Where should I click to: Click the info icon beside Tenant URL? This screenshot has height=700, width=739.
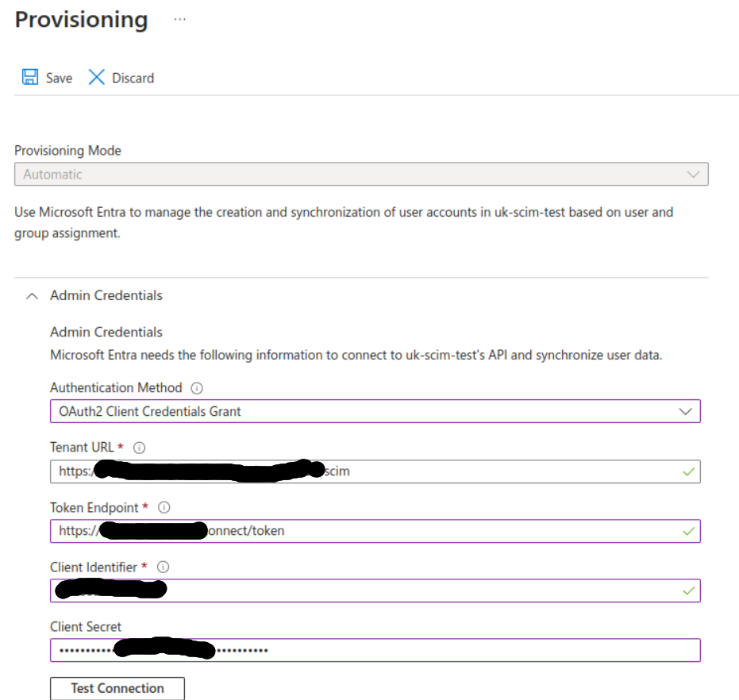(x=139, y=448)
